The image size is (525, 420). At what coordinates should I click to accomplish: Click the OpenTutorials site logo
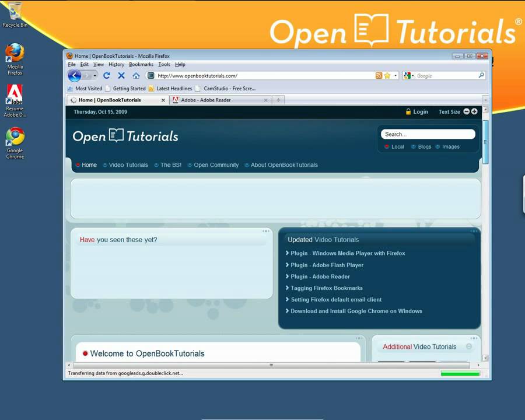(125, 136)
